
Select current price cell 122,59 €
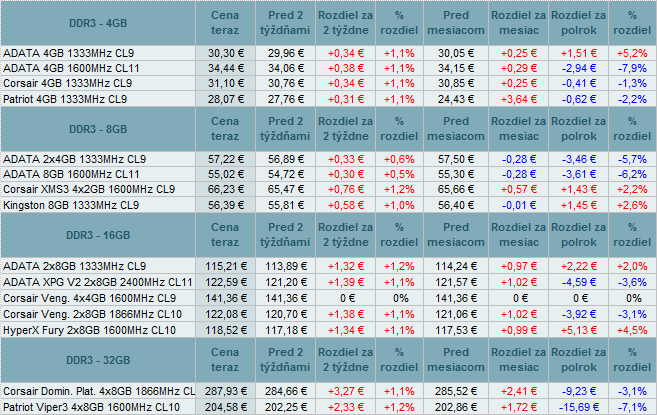click(225, 282)
